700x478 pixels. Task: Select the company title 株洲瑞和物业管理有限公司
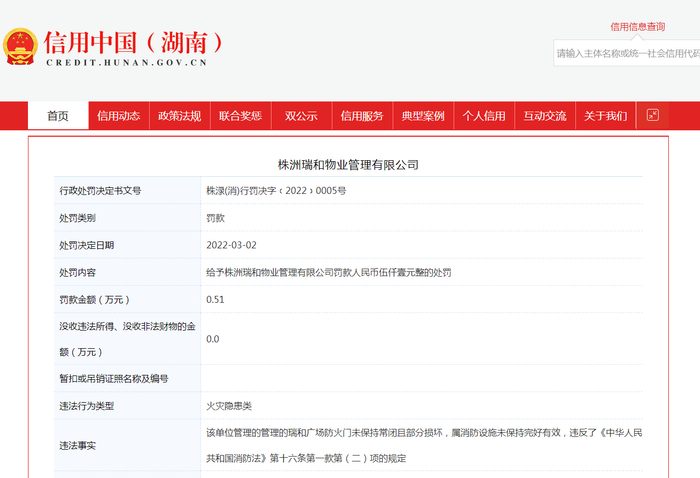[348, 165]
